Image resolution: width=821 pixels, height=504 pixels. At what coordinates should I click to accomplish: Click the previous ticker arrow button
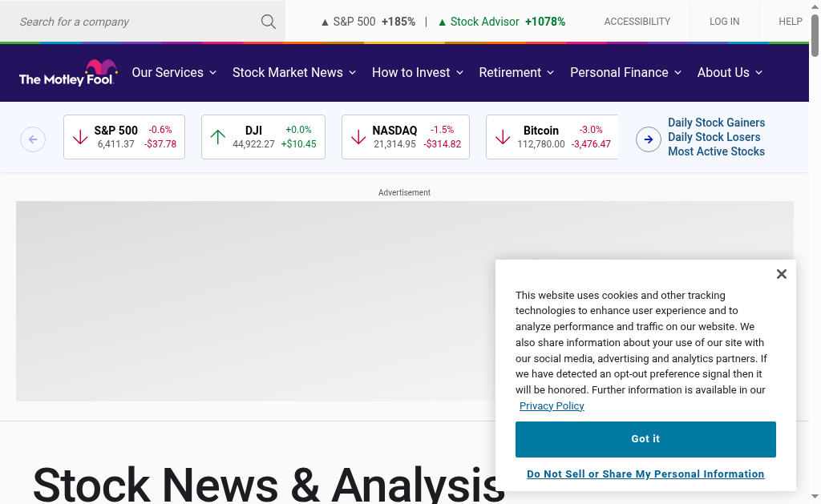point(33,139)
